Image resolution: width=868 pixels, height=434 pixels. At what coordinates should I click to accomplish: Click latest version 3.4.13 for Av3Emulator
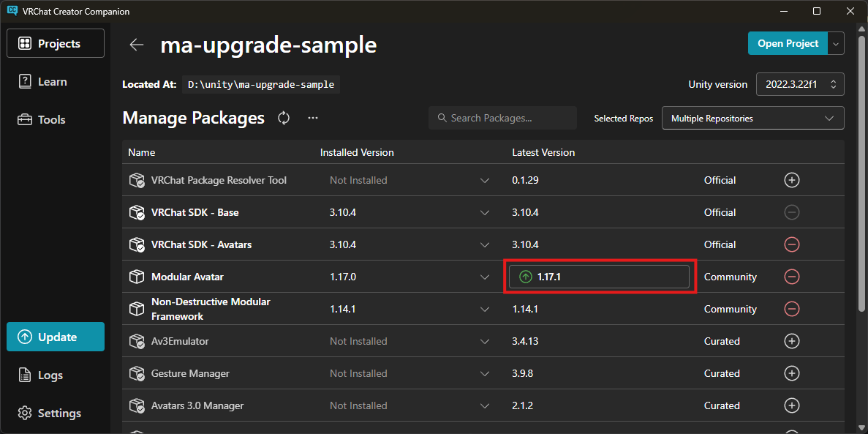coord(525,341)
